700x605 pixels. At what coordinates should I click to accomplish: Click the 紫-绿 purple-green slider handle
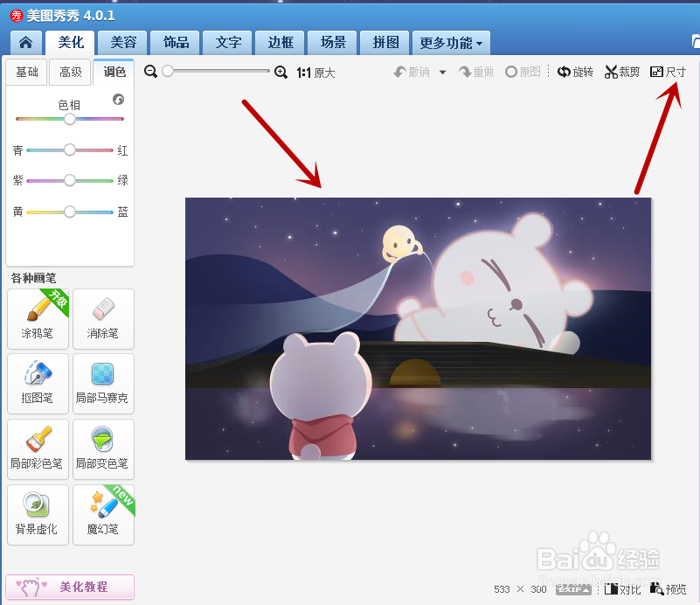pyautogui.click(x=70, y=180)
